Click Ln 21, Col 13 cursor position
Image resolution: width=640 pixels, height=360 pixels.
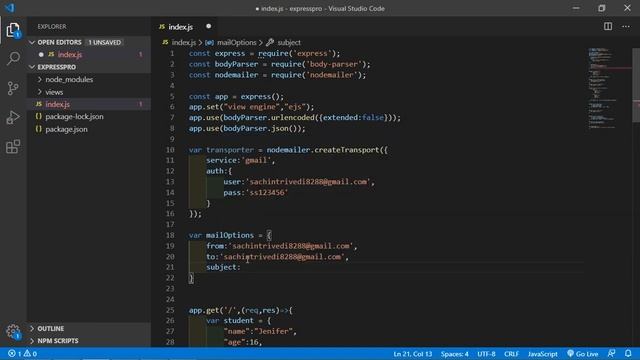click(413, 354)
